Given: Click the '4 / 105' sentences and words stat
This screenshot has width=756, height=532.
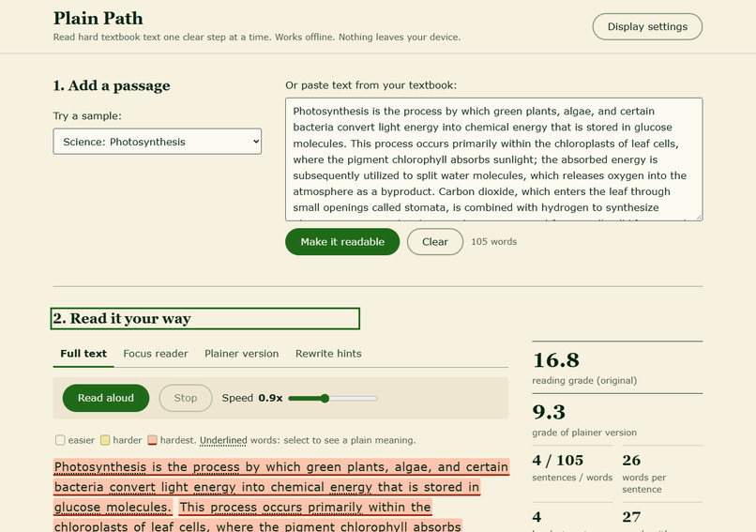Looking at the screenshot, I should click(x=558, y=460).
